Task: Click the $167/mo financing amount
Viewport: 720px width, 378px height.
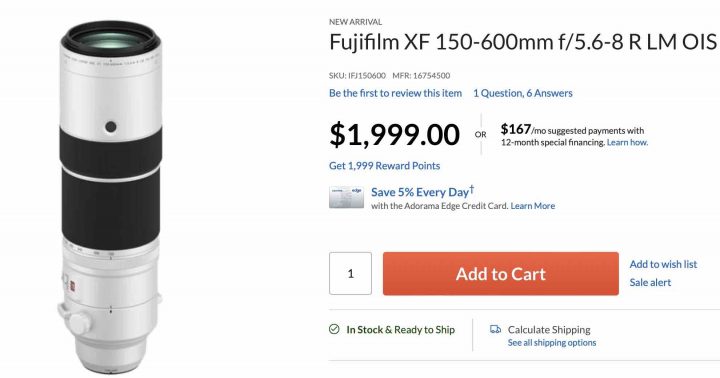Action: click(516, 129)
